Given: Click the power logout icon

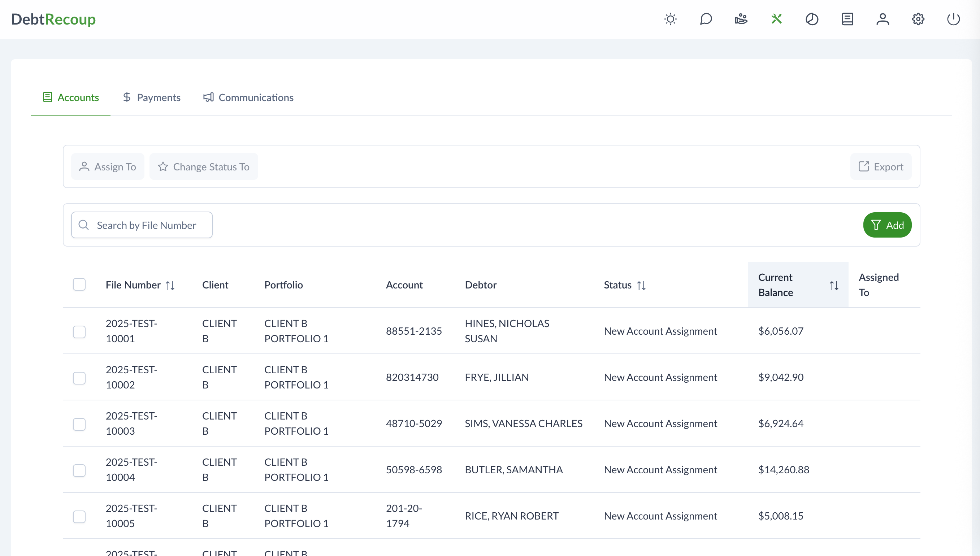Looking at the screenshot, I should point(953,19).
